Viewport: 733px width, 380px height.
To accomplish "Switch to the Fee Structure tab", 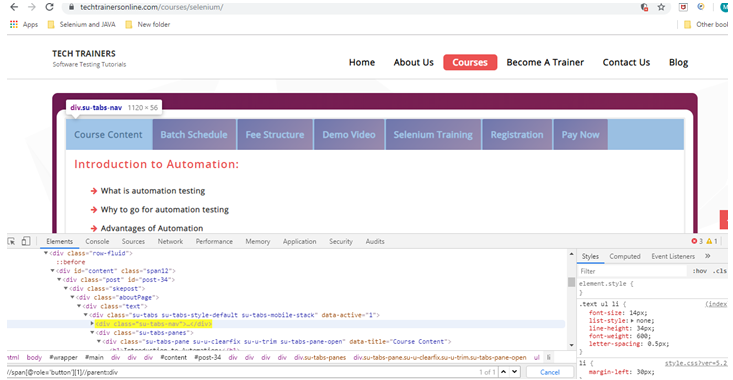I will point(275,135).
